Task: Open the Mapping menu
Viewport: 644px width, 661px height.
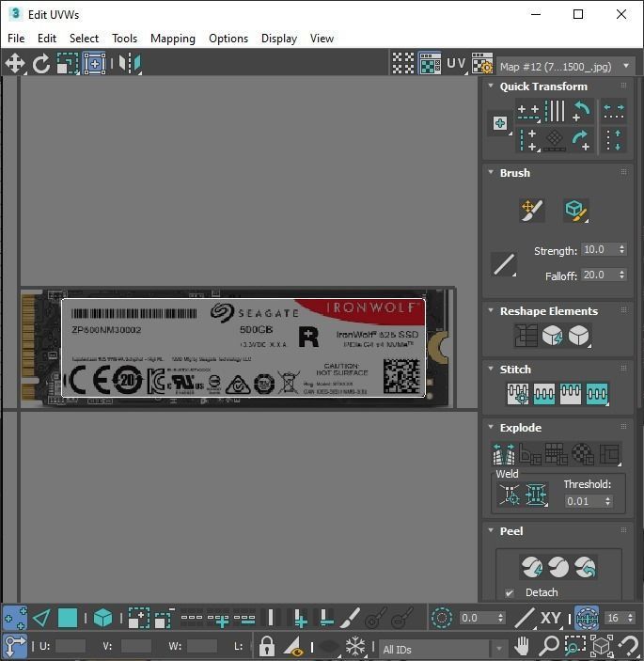Action: click(173, 39)
